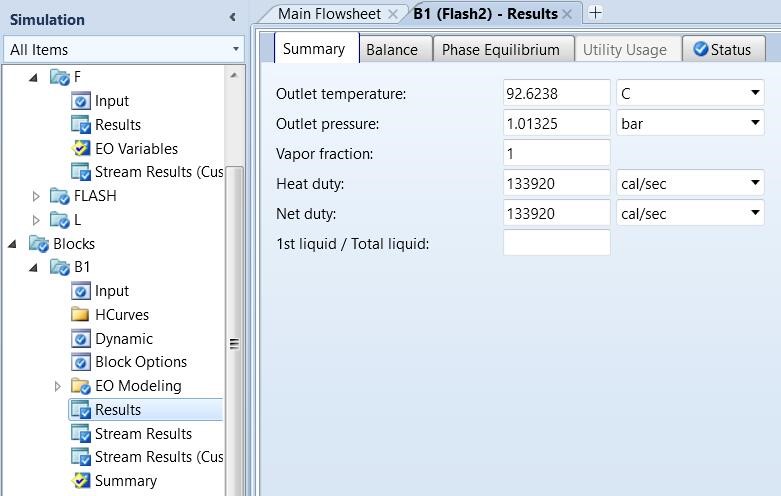Switch to the Phase Equilibrium tab
781x496 pixels.
(x=501, y=49)
